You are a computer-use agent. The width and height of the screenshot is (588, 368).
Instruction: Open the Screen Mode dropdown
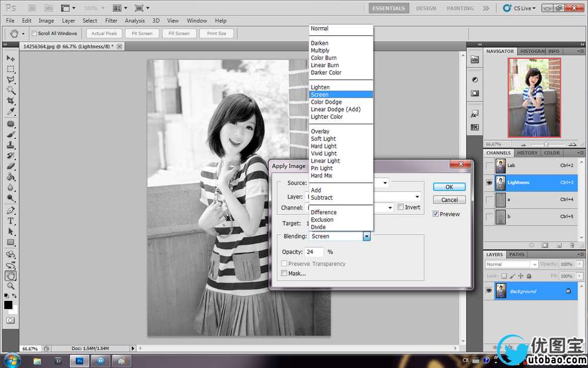pos(142,8)
